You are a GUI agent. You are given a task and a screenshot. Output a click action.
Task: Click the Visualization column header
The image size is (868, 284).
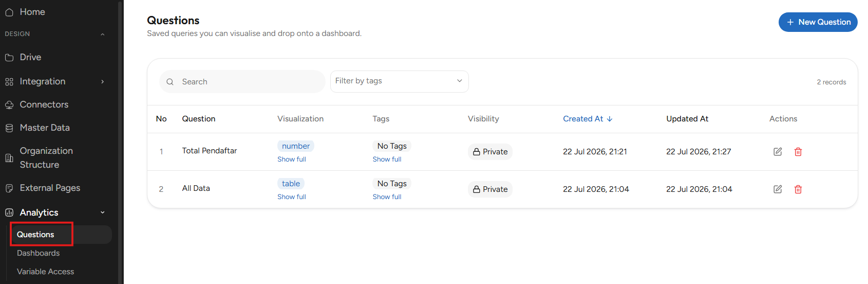pyautogui.click(x=300, y=119)
